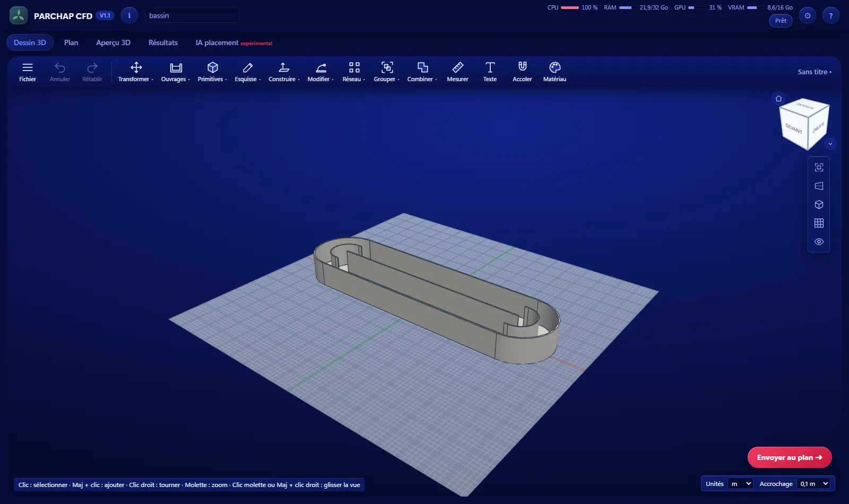Open the Unités m dropdown
This screenshot has width=849, height=504.
tap(740, 483)
